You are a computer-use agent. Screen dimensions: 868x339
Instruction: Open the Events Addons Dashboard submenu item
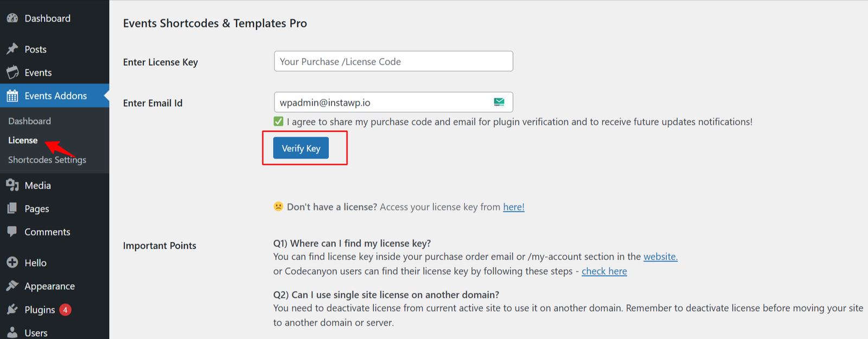[x=29, y=121]
